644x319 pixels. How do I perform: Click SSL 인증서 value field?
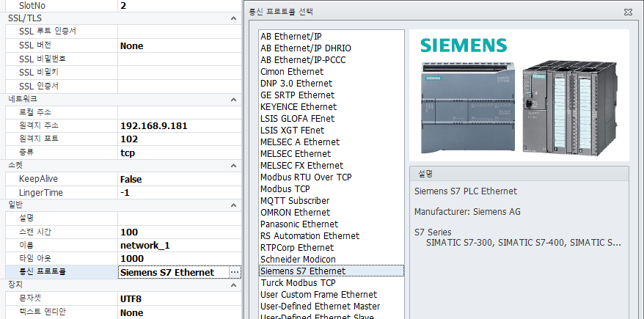[180, 87]
